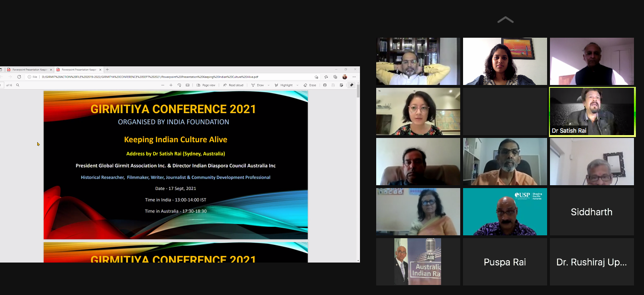Select Dr Satish Rai's video tile
This screenshot has width=644, height=295.
coord(592,112)
